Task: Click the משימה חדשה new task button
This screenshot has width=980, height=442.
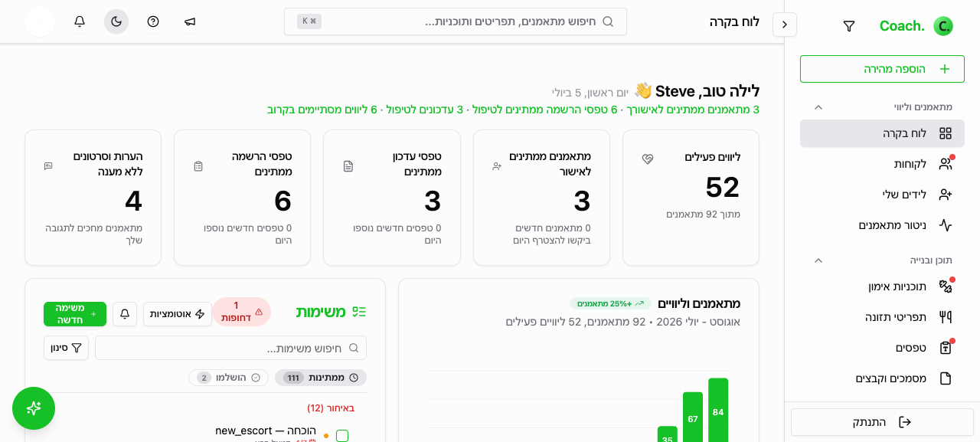Action: click(75, 314)
